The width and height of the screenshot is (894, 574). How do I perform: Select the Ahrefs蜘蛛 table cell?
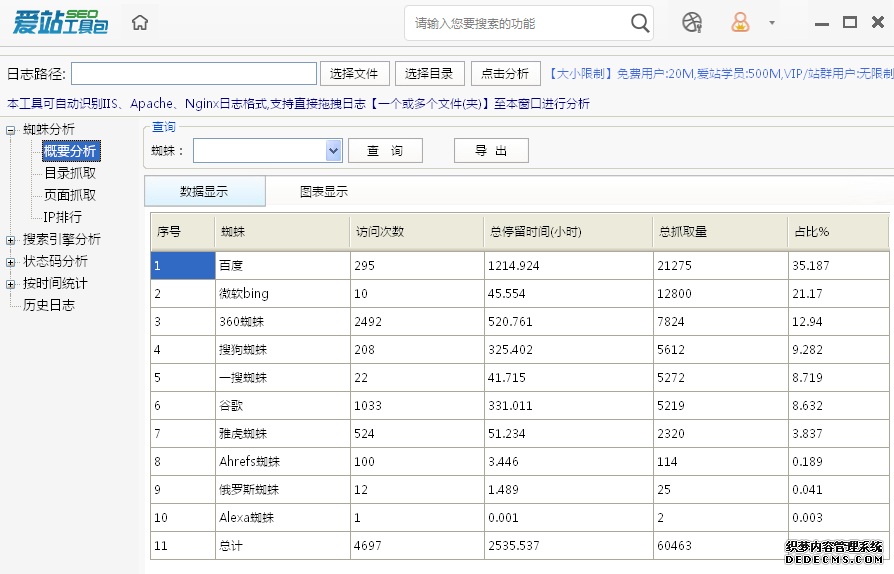[283, 461]
